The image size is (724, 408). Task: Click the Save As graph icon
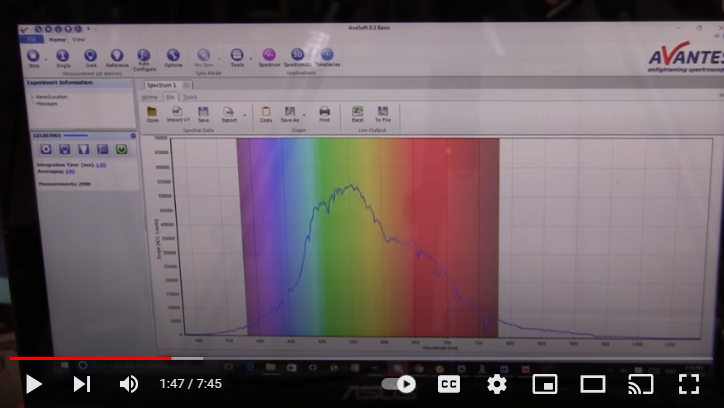290,111
